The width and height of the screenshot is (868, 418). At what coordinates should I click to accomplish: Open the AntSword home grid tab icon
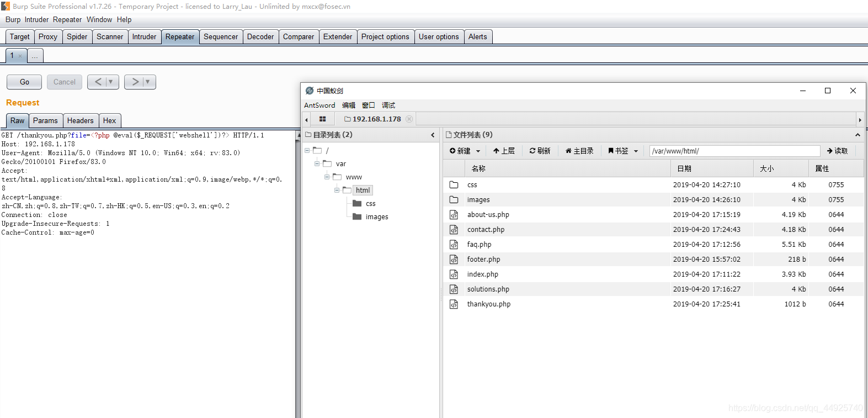(323, 119)
